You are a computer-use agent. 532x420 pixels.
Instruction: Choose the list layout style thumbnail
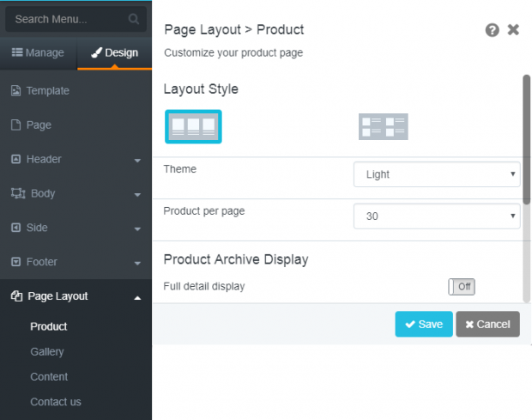tap(384, 126)
